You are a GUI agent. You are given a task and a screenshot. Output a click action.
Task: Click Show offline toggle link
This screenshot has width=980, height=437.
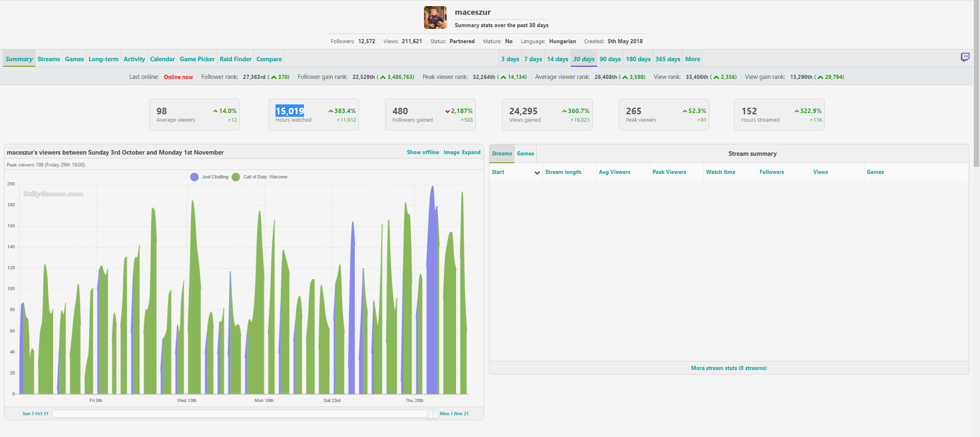(423, 153)
